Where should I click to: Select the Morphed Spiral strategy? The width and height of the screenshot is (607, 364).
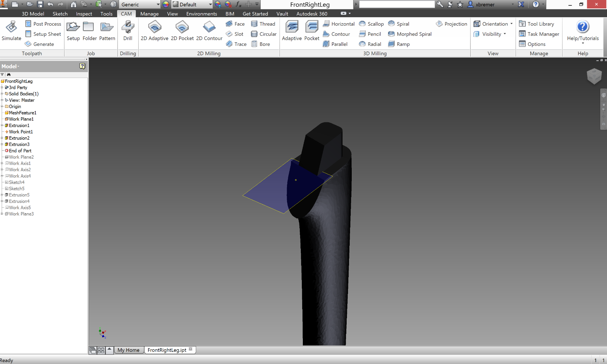(x=410, y=34)
